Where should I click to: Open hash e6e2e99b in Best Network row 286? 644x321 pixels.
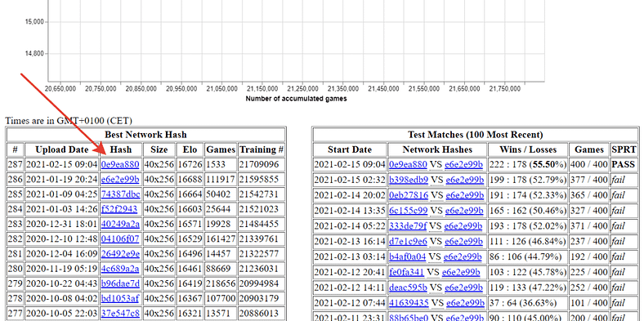click(120, 180)
